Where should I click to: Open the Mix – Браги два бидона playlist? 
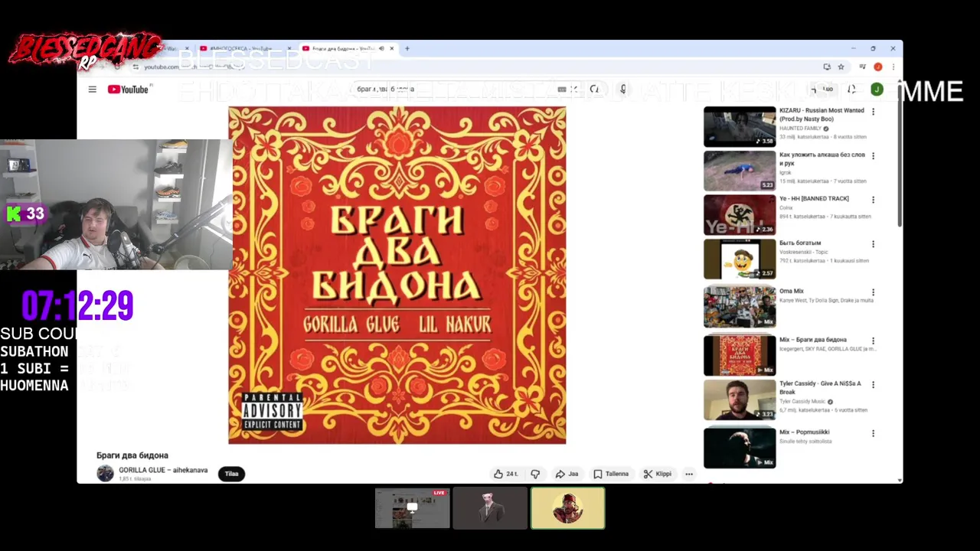click(x=740, y=355)
